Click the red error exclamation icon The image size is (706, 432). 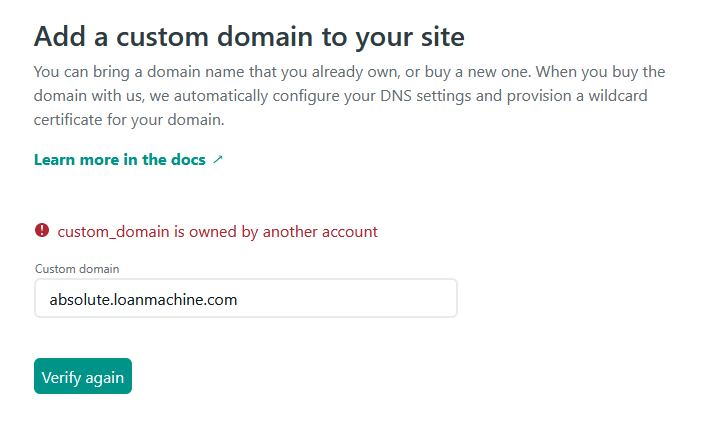[42, 230]
